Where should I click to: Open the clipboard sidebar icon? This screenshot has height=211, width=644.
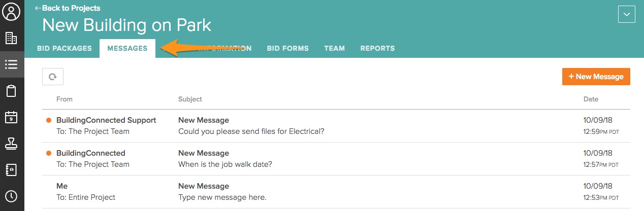click(x=11, y=91)
